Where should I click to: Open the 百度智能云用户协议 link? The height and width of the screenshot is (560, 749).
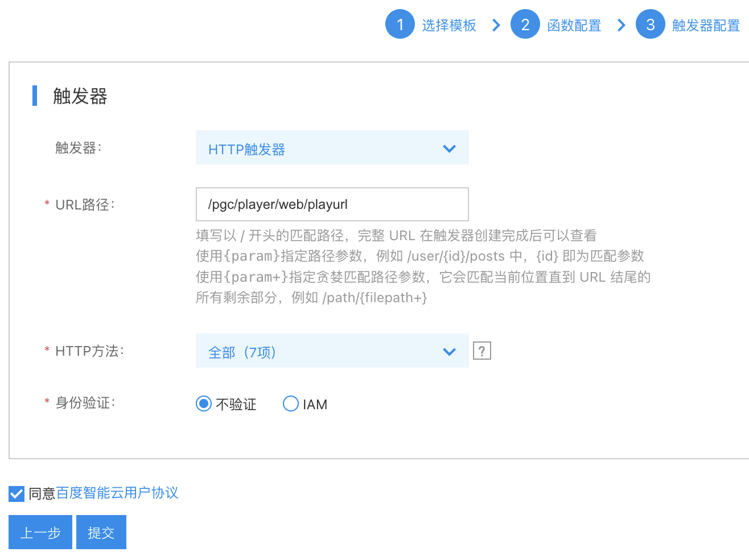pos(118,493)
